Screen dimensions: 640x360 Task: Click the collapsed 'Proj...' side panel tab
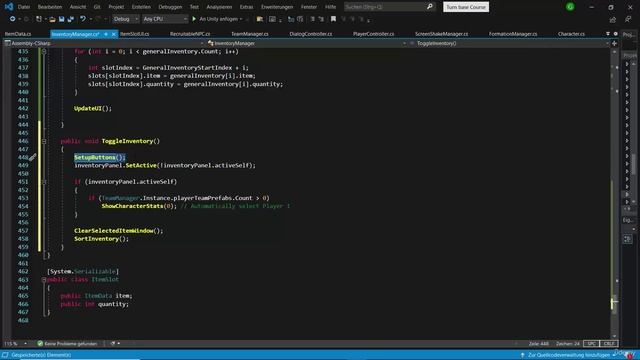point(629,35)
